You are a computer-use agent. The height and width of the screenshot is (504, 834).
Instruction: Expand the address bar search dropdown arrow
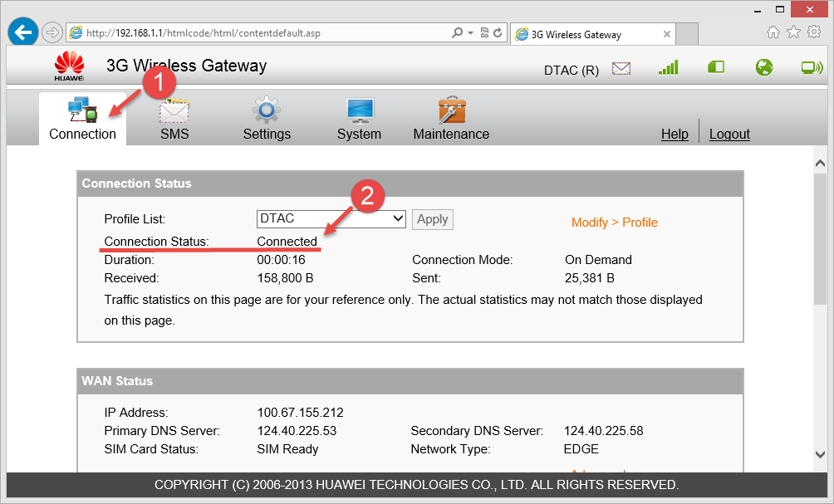pyautogui.click(x=470, y=33)
